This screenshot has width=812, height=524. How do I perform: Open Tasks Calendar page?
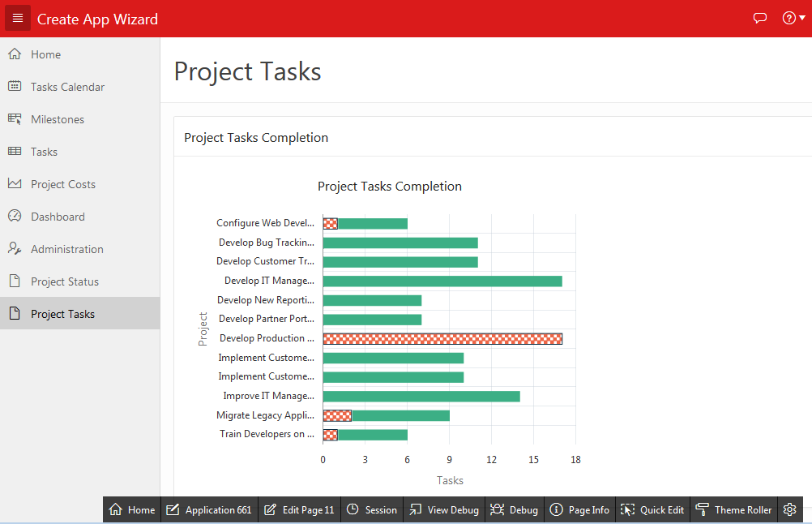tap(79, 87)
